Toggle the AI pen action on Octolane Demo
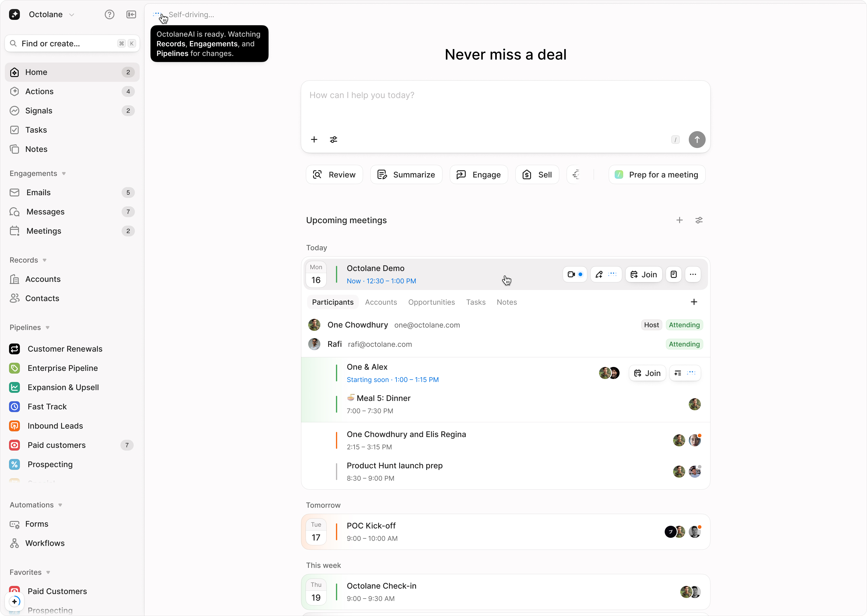 tap(599, 274)
